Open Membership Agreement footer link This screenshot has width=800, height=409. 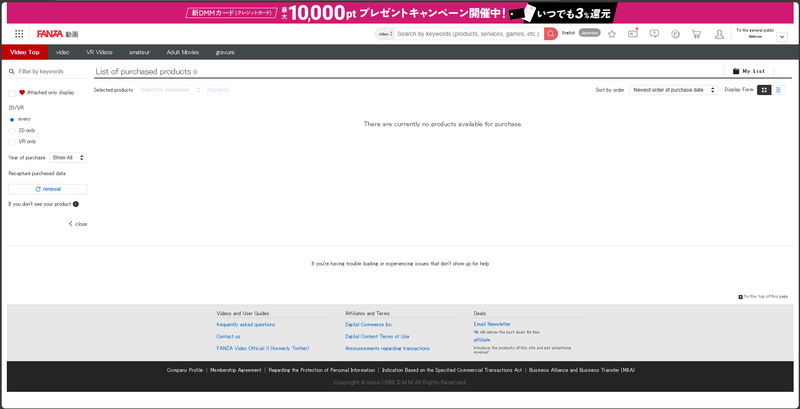pos(236,370)
